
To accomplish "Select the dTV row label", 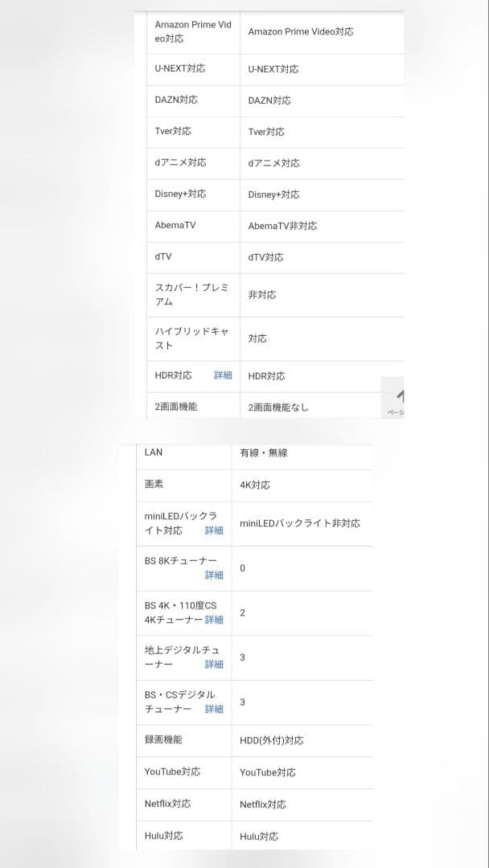I will tap(163, 257).
